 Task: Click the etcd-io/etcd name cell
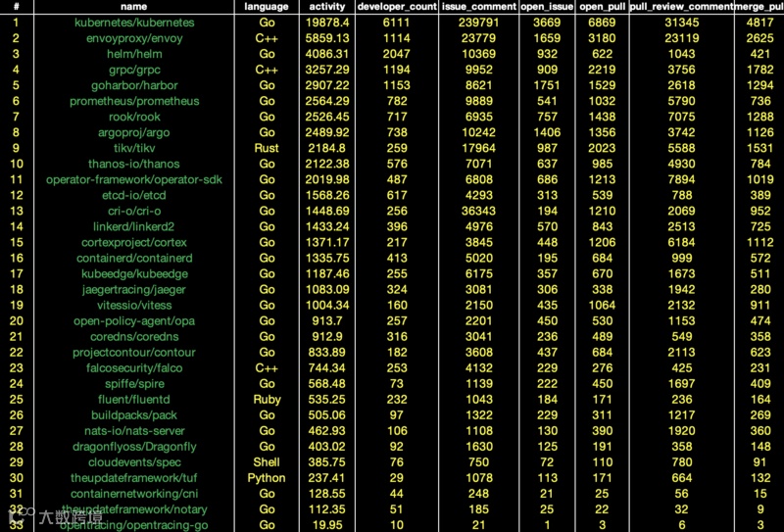tap(134, 195)
